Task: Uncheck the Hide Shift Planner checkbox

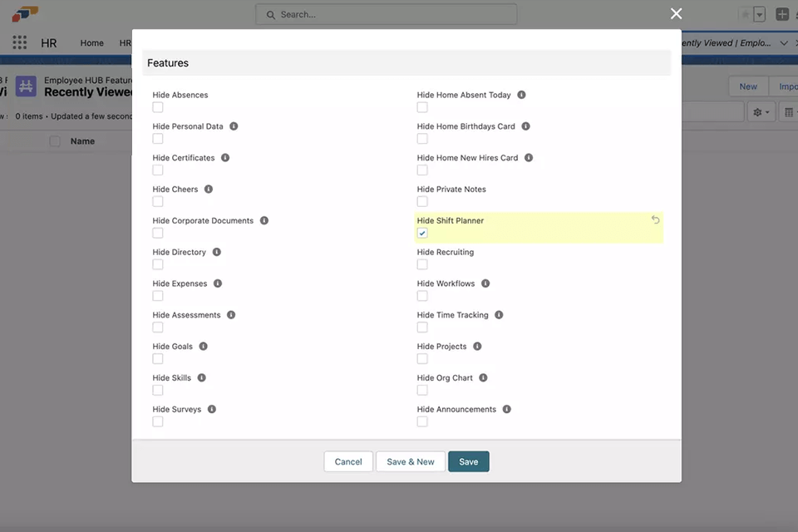Action: [x=422, y=233]
